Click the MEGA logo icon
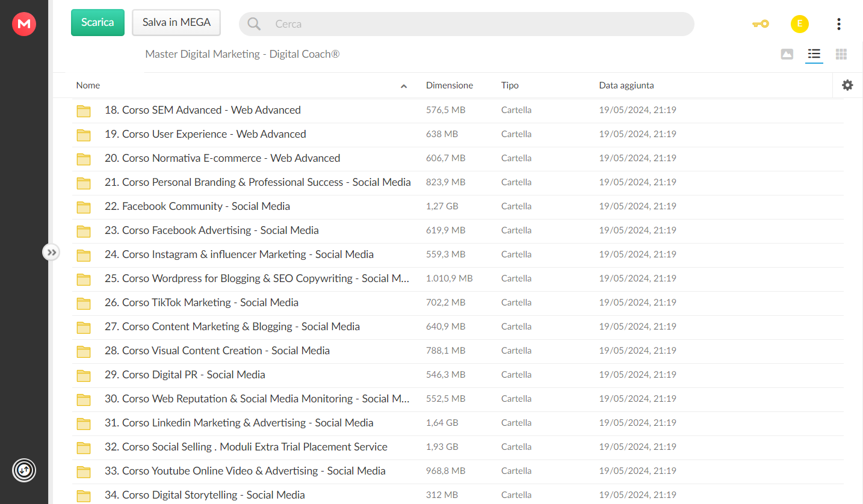 (x=24, y=24)
